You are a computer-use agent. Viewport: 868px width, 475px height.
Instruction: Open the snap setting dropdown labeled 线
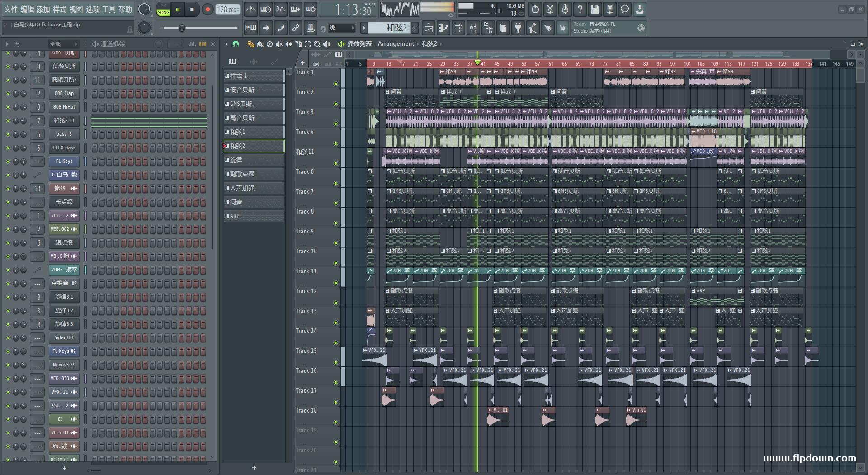click(x=341, y=28)
